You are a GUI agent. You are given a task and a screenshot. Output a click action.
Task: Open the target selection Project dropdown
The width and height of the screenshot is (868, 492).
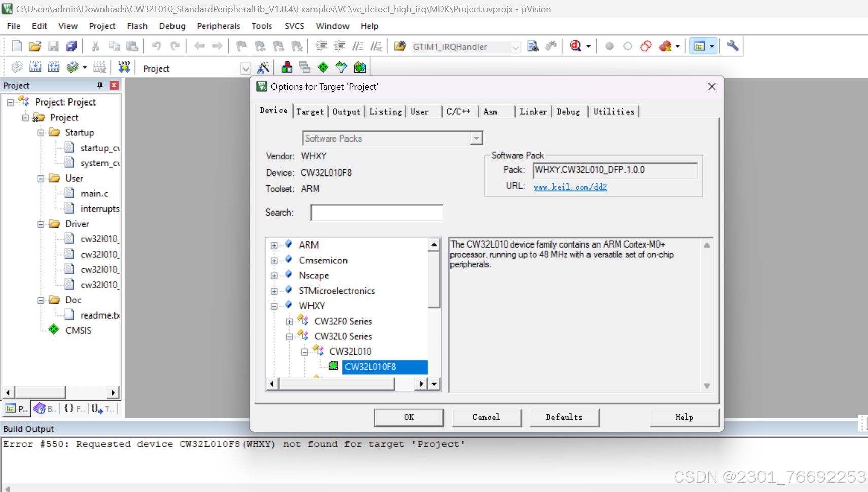tap(246, 68)
